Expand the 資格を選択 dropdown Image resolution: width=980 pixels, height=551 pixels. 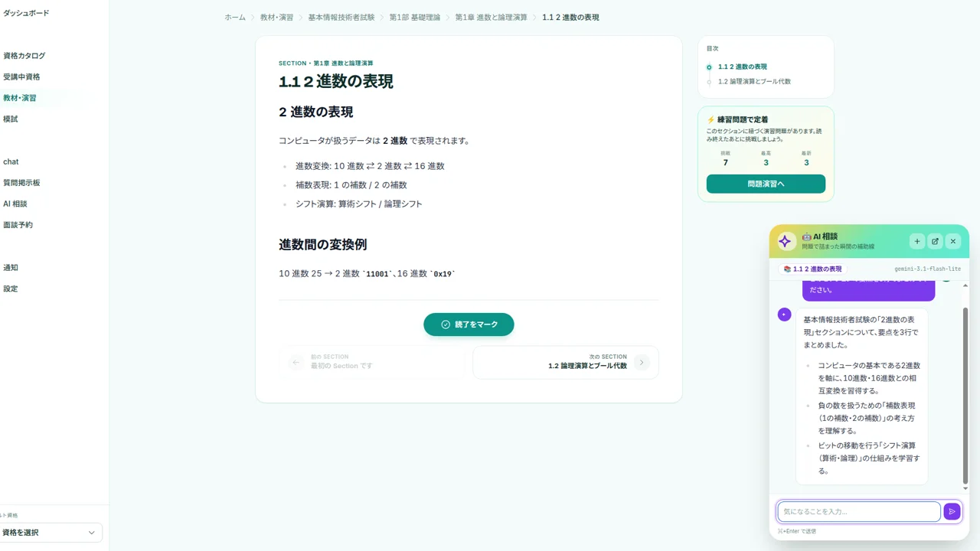[x=51, y=533]
